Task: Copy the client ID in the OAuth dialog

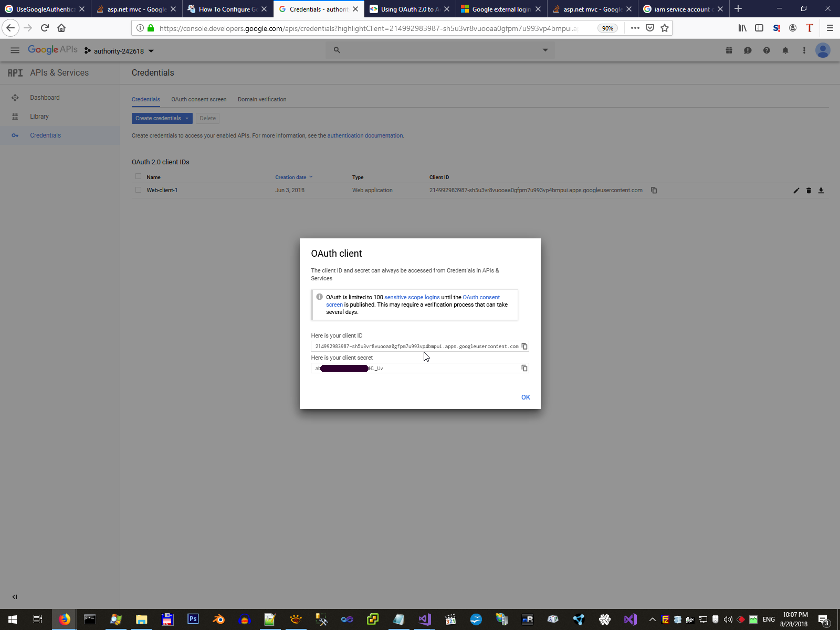Action: click(524, 346)
